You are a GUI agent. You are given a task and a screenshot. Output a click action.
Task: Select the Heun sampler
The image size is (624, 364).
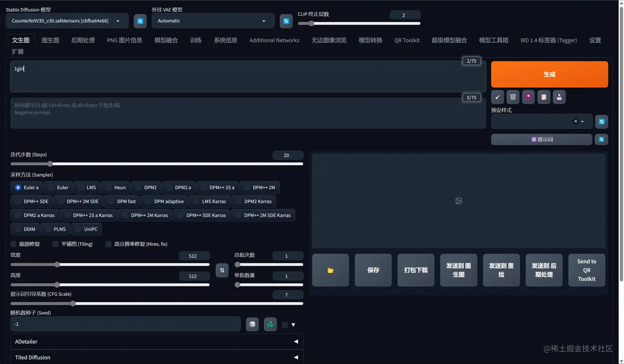[116, 188]
